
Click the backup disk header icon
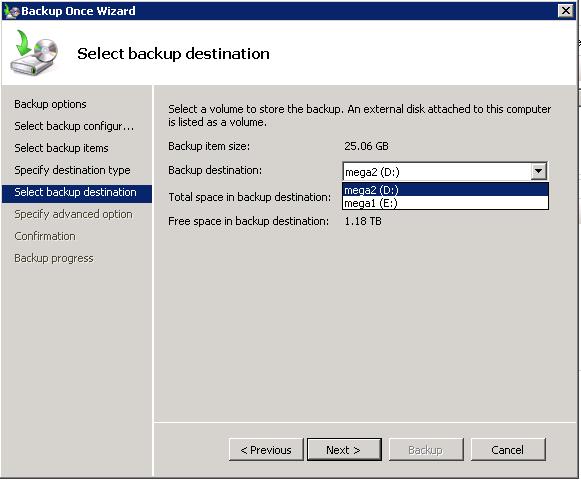pos(34,53)
